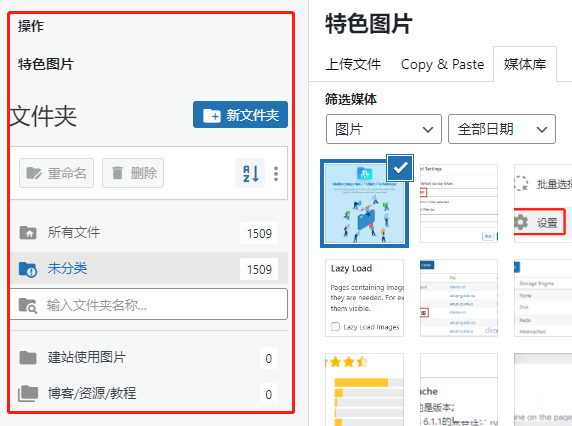Focus the 输入文件夹名称 search input field
Screen dimensions: 572x426
(149, 304)
